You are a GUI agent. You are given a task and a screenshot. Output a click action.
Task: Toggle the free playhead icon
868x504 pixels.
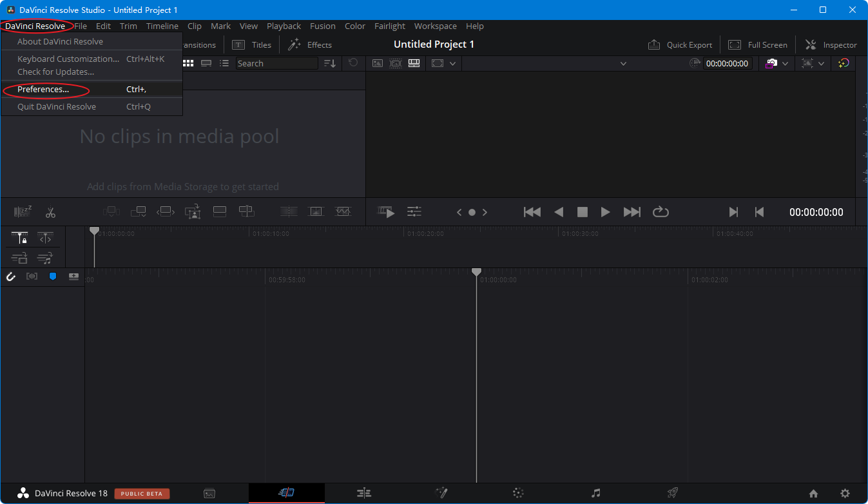[45, 238]
